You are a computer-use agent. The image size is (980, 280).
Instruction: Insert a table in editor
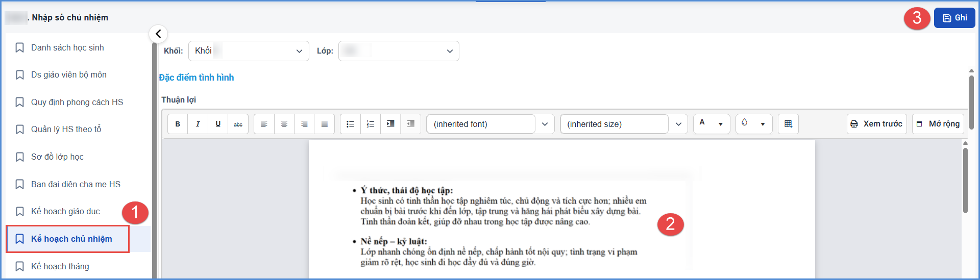point(788,124)
